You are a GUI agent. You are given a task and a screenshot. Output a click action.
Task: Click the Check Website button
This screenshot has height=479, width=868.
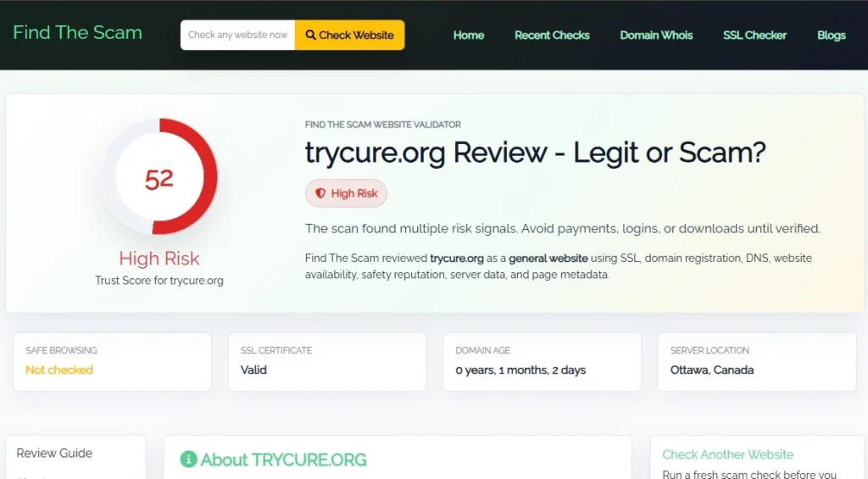(349, 35)
